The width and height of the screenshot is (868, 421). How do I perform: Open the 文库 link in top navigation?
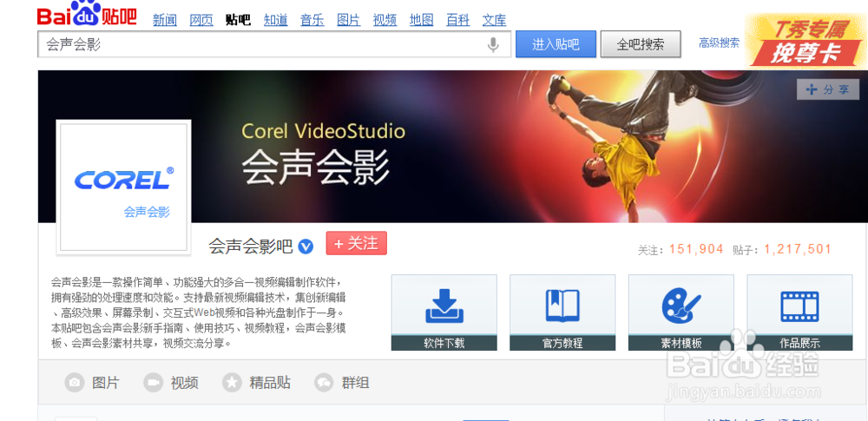(x=495, y=21)
